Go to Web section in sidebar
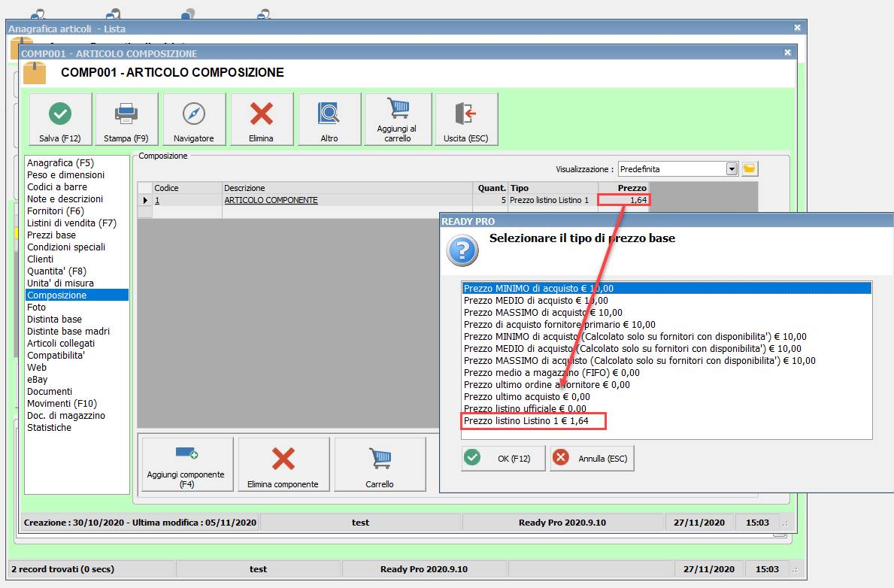894x588 pixels. 37,367
